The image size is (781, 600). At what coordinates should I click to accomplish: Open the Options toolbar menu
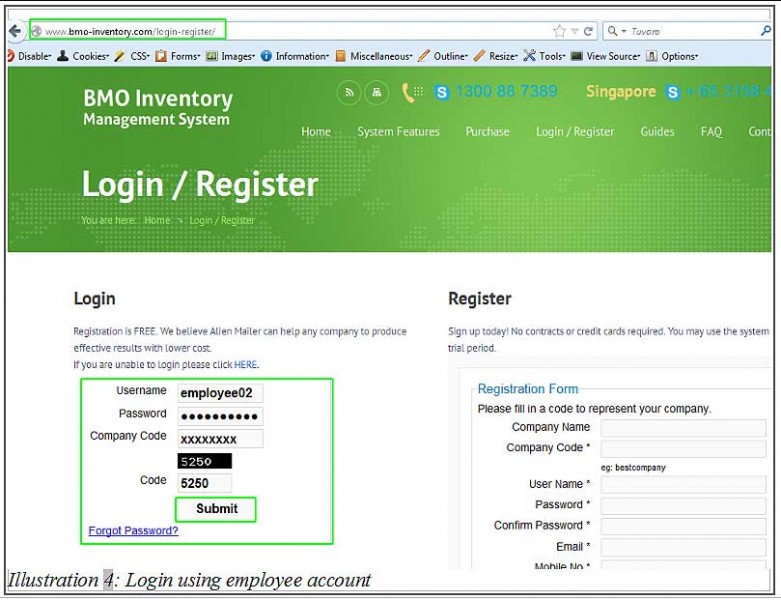tap(672, 56)
